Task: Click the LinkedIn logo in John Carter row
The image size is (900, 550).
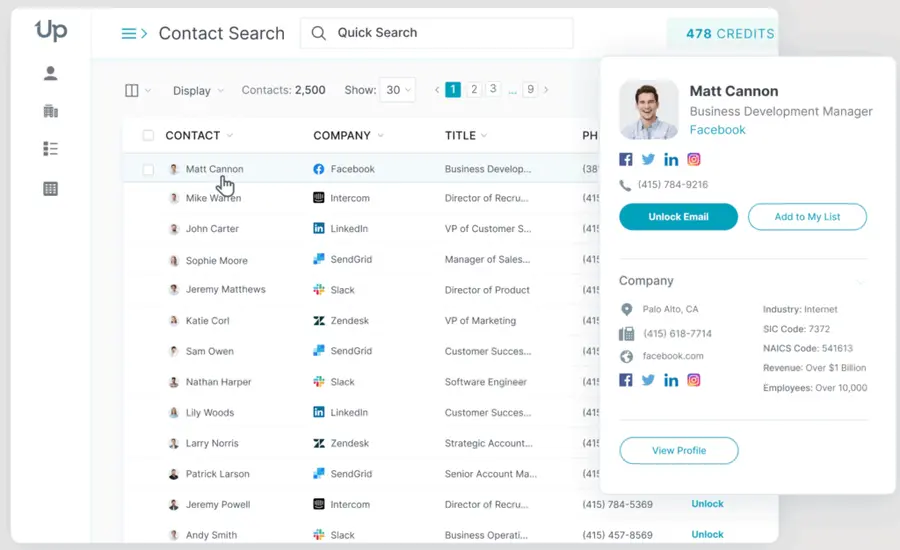Action: pos(319,228)
